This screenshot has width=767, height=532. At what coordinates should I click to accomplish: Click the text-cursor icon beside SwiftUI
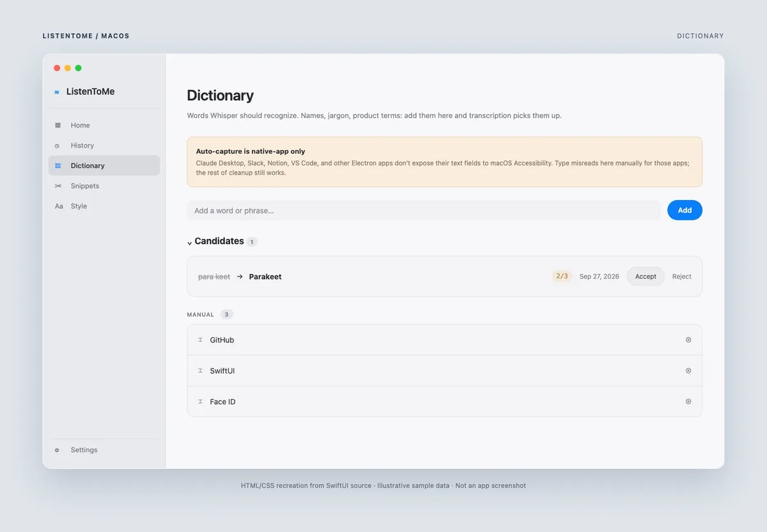pyautogui.click(x=200, y=370)
